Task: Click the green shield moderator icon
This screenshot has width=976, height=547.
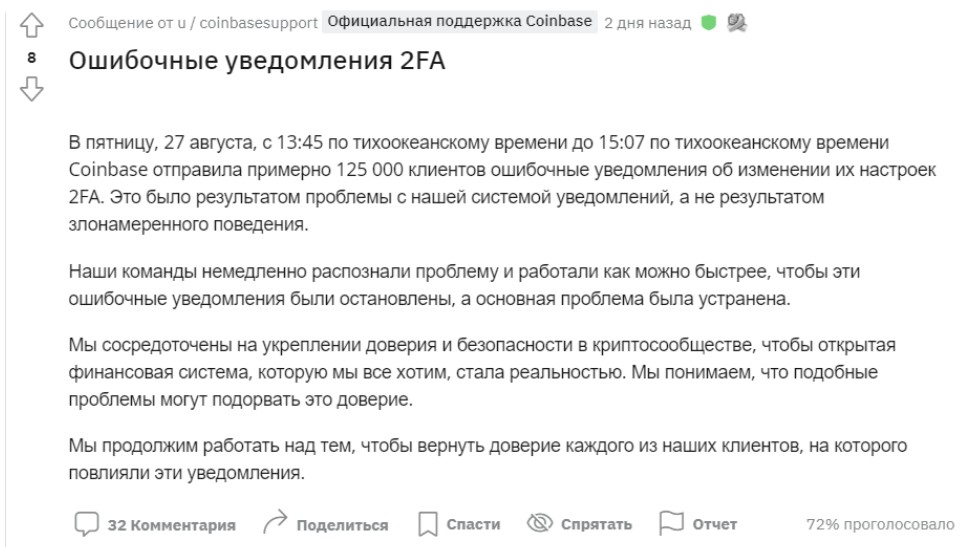Action: (x=709, y=23)
